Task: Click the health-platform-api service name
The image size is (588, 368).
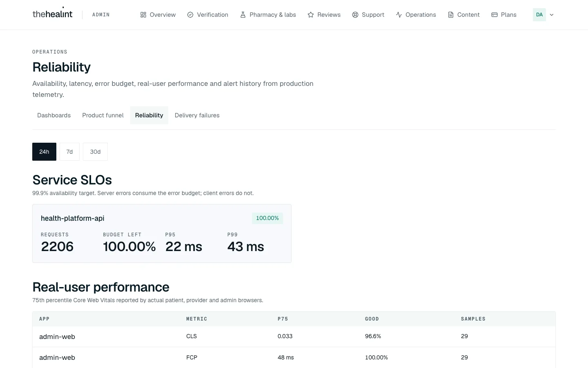Action: pyautogui.click(x=73, y=218)
